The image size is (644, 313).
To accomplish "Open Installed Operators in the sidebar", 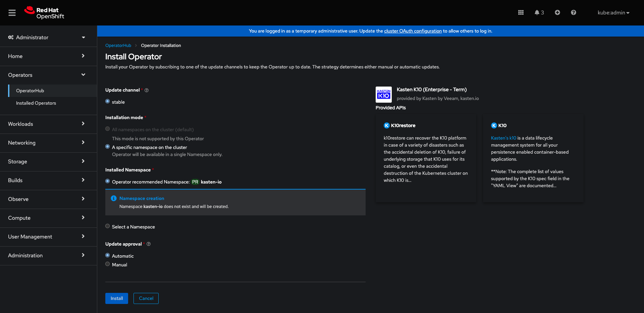I will [53, 103].
